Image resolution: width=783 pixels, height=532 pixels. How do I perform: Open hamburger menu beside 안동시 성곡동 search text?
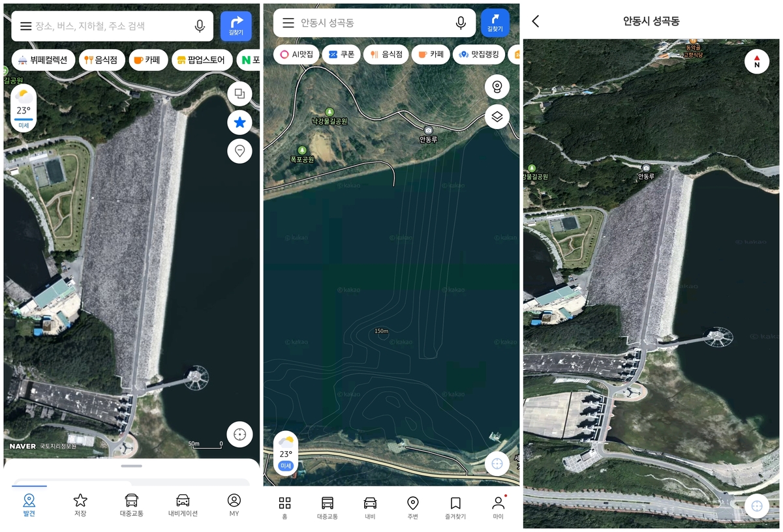pyautogui.click(x=288, y=23)
